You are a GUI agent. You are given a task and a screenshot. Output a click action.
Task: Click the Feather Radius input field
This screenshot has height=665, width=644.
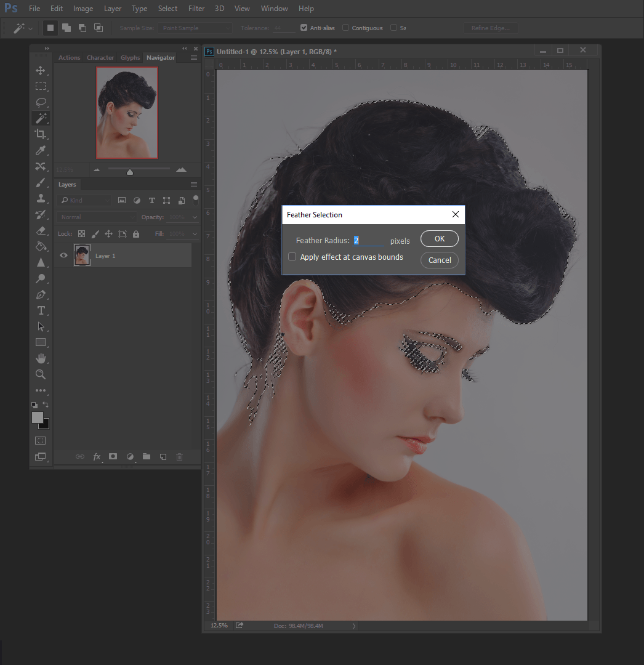pos(368,241)
